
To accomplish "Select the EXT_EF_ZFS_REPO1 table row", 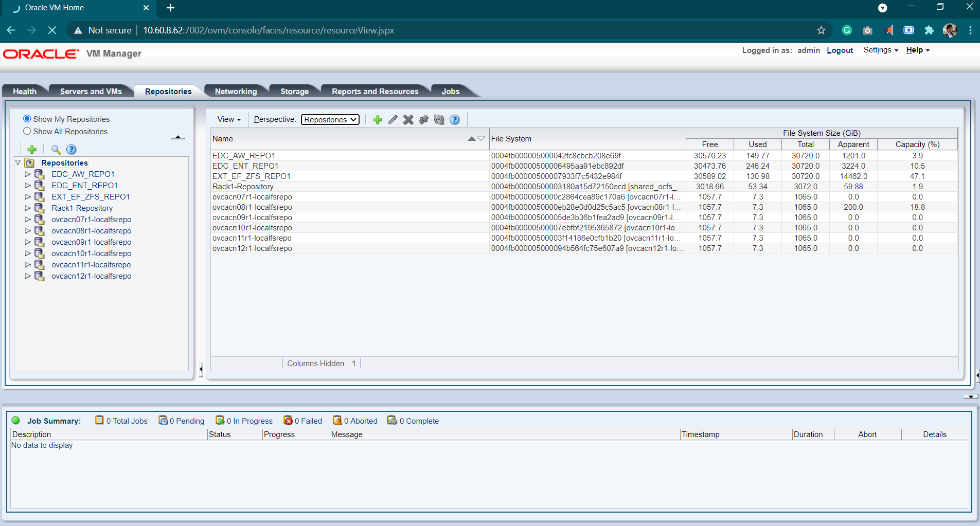I will (x=584, y=176).
